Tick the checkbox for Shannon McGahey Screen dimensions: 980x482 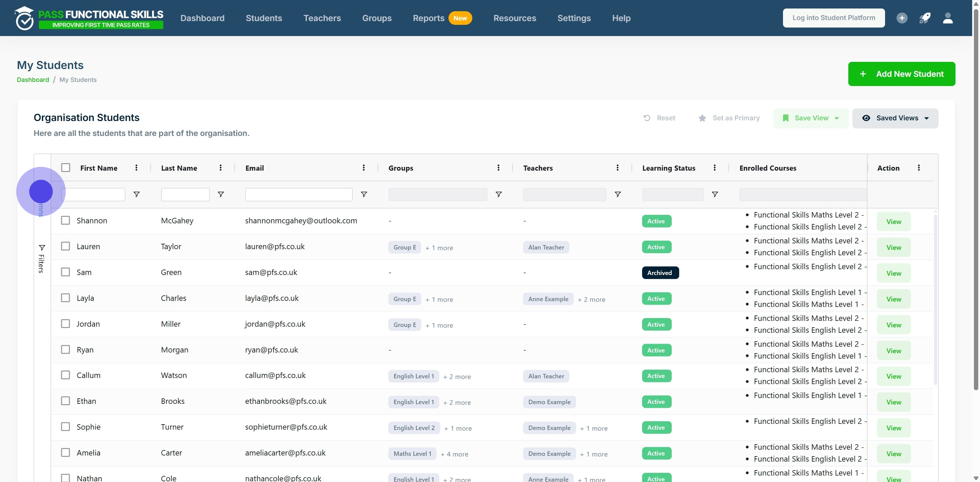pos(65,221)
